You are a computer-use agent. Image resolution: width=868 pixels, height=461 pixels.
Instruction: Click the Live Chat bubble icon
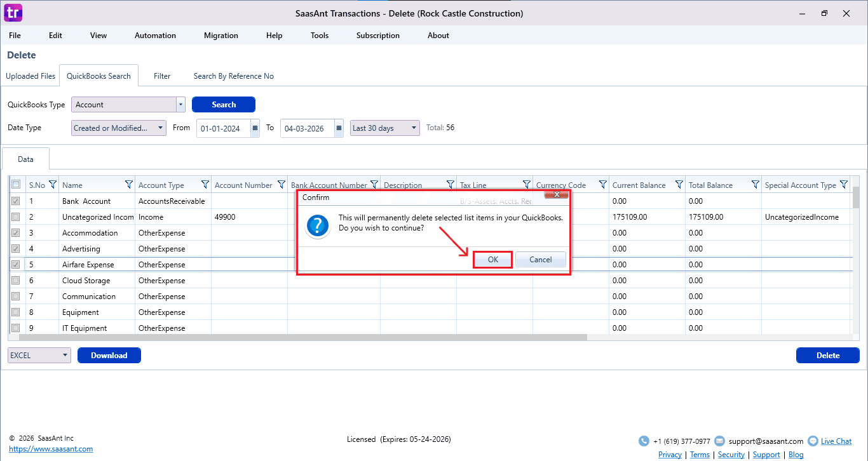point(812,441)
